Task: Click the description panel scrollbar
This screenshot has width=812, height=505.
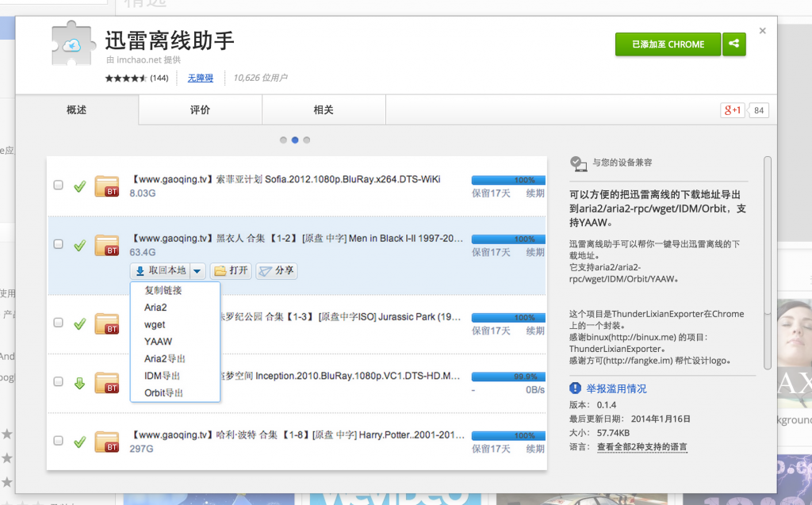Action: [768, 262]
